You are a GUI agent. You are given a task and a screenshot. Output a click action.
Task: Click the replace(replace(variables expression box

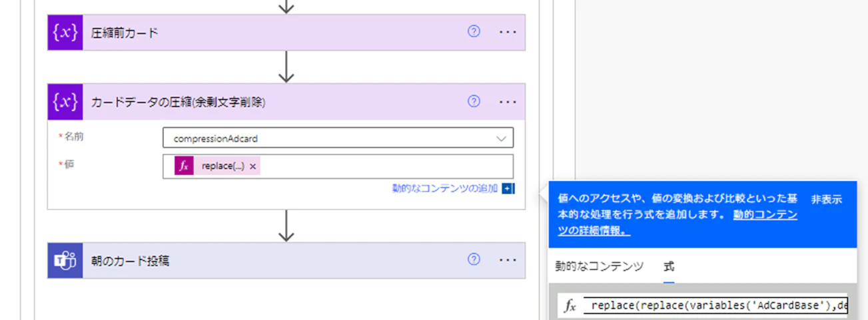pyautogui.click(x=715, y=306)
